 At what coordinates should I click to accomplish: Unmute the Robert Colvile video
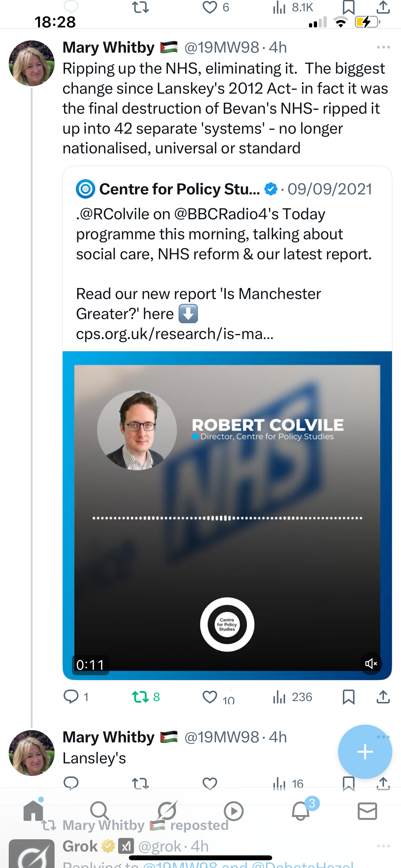[371, 664]
